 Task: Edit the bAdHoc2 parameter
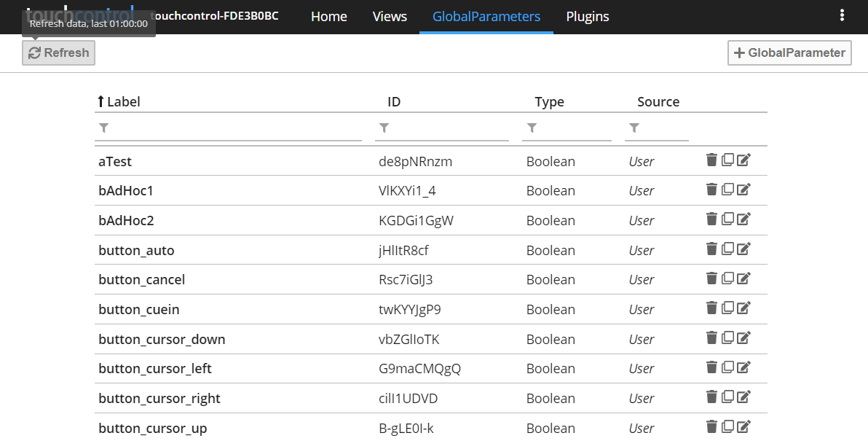743,219
